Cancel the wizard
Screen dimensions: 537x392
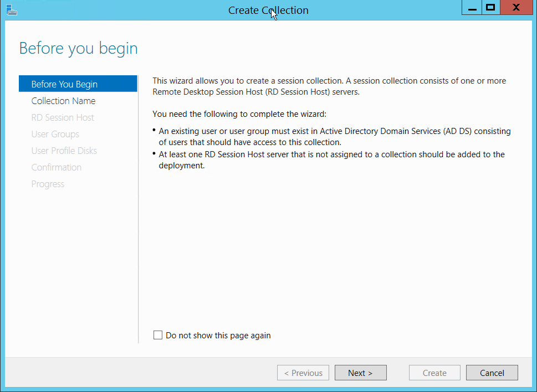click(492, 373)
